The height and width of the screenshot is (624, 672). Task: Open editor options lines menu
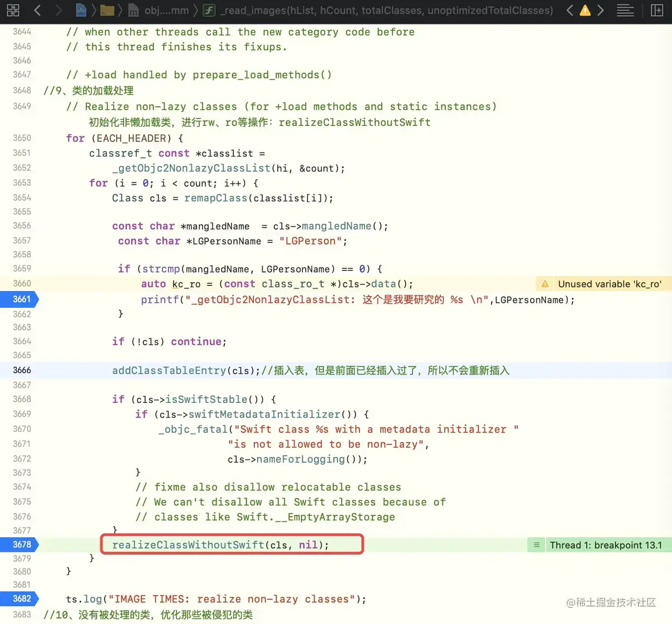(x=625, y=10)
